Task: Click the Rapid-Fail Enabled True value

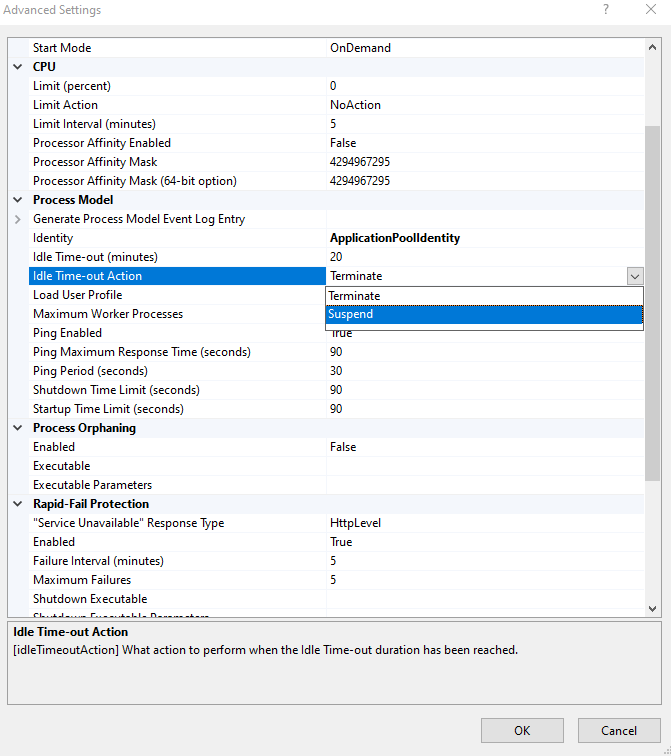Action: pyautogui.click(x=341, y=542)
